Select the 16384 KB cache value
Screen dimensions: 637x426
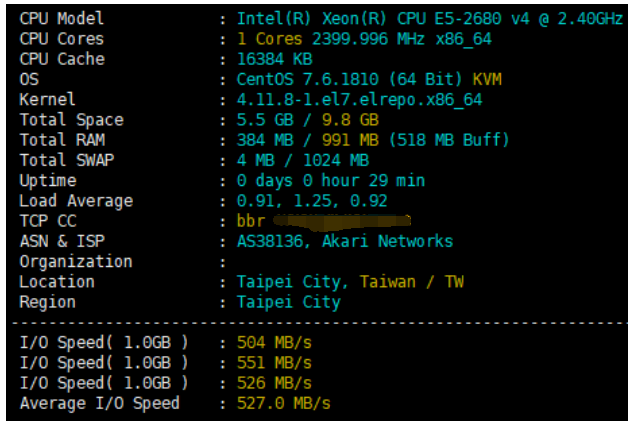tap(275, 59)
